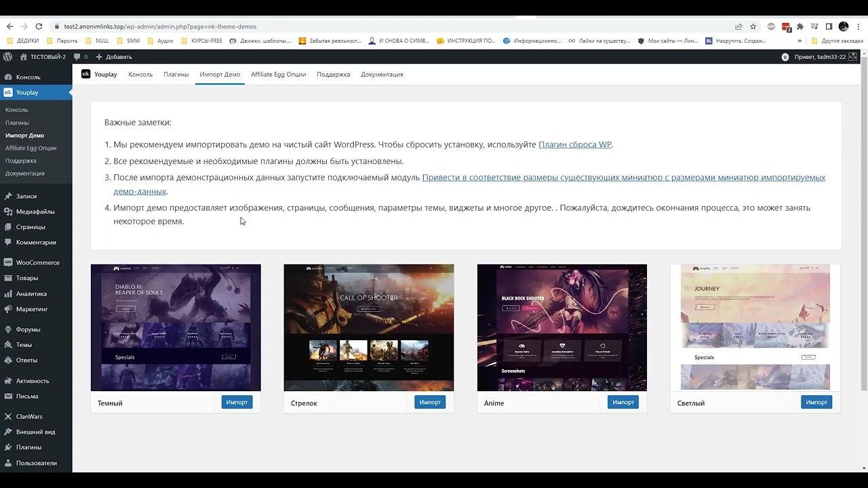868x488 pixels.
Task: Select Affiliate Egg Опции sidebar submenu
Action: click(x=31, y=148)
